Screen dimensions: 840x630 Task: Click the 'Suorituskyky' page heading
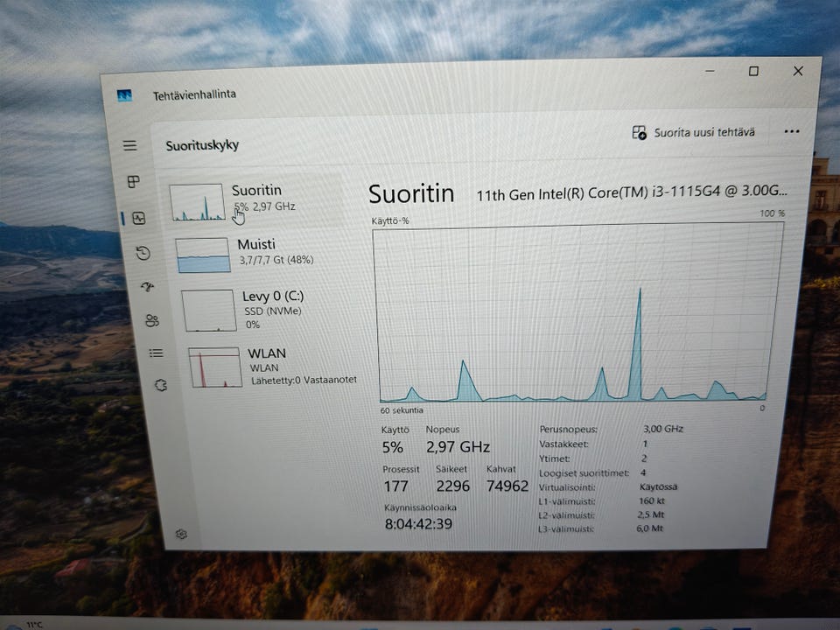point(202,146)
